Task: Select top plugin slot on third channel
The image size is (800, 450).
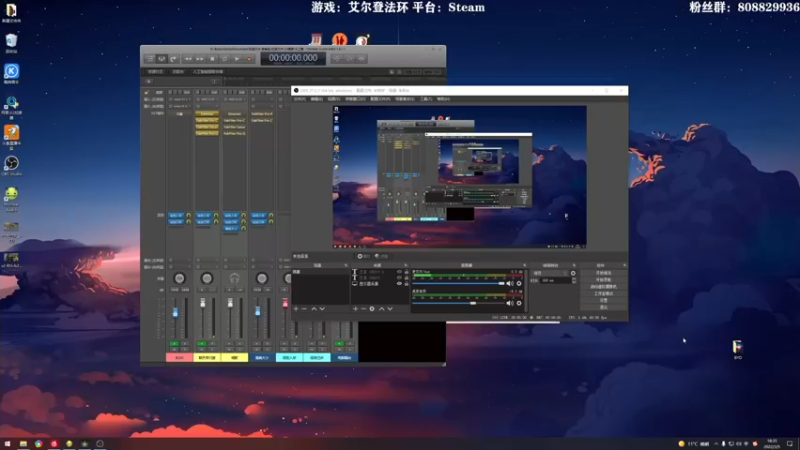Action: pos(234,114)
